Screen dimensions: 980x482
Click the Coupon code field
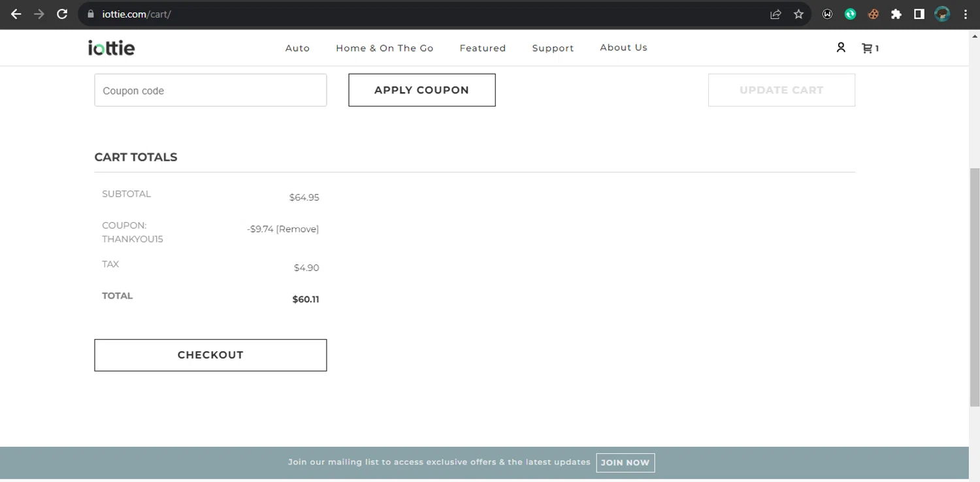(210, 91)
